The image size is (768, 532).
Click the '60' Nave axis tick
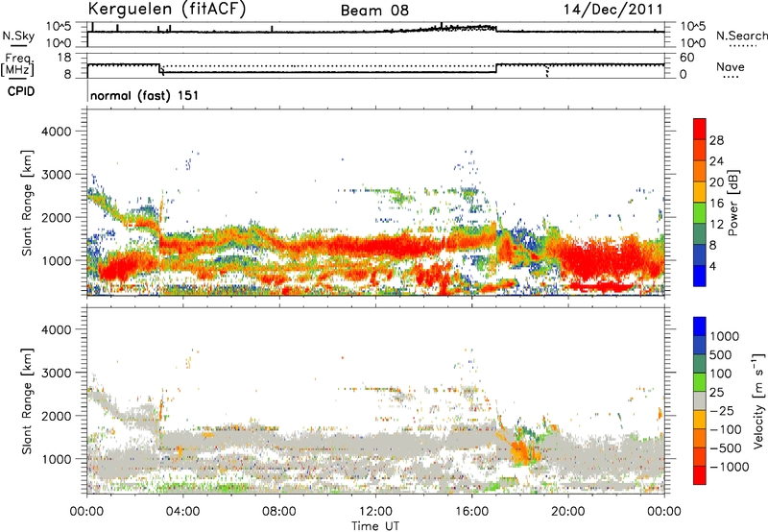point(687,58)
